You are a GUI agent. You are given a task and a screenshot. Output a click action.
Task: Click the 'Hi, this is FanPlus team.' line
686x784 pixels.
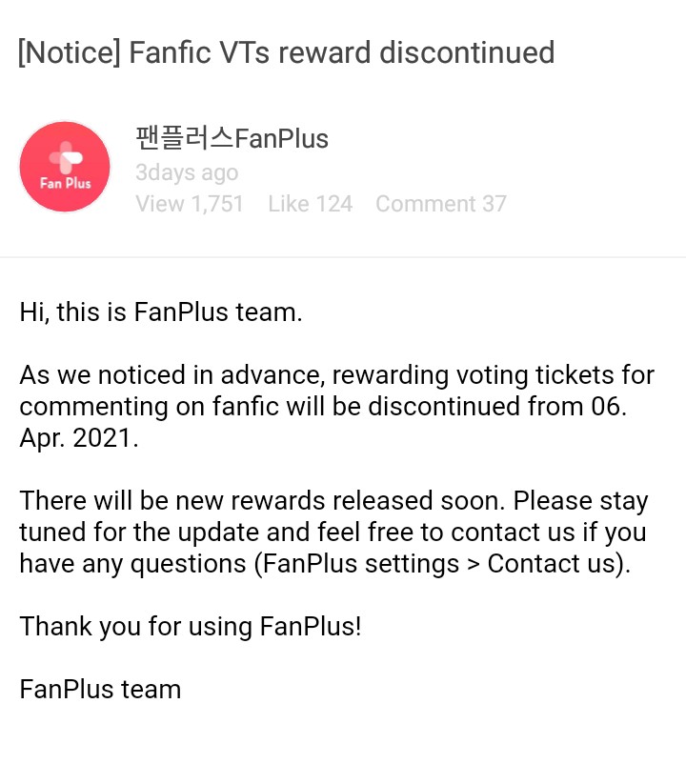[161, 312]
